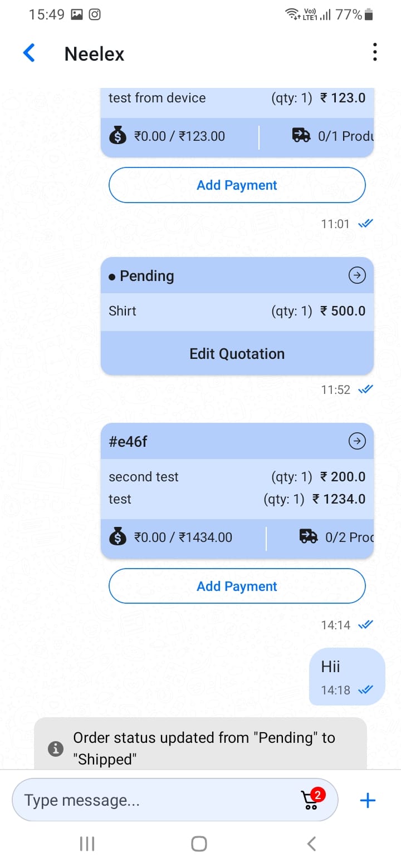Open Android recent apps button
Viewport: 401px width, 868px height.
click(x=87, y=844)
